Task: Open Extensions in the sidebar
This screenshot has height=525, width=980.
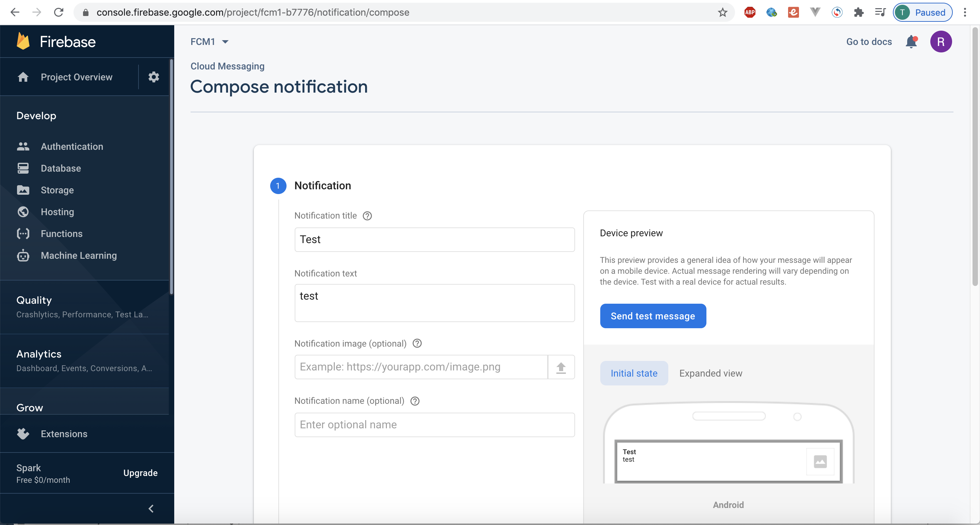Action: click(64, 434)
